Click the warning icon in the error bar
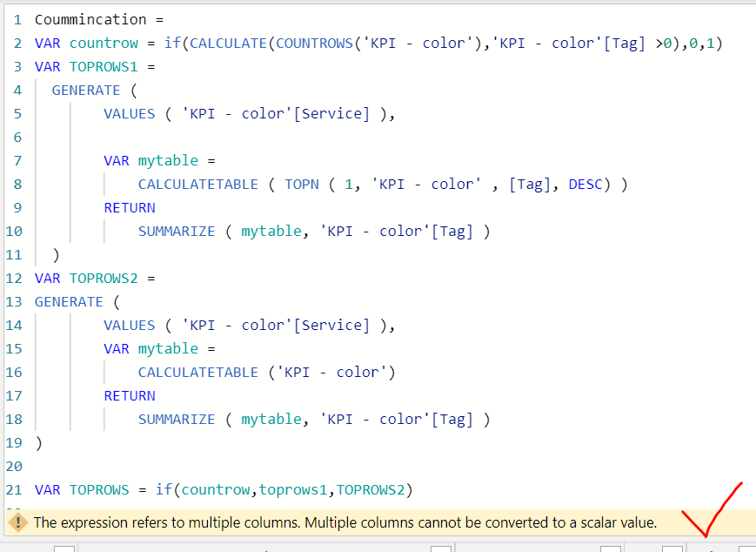The width and height of the screenshot is (756, 552). click(x=18, y=522)
